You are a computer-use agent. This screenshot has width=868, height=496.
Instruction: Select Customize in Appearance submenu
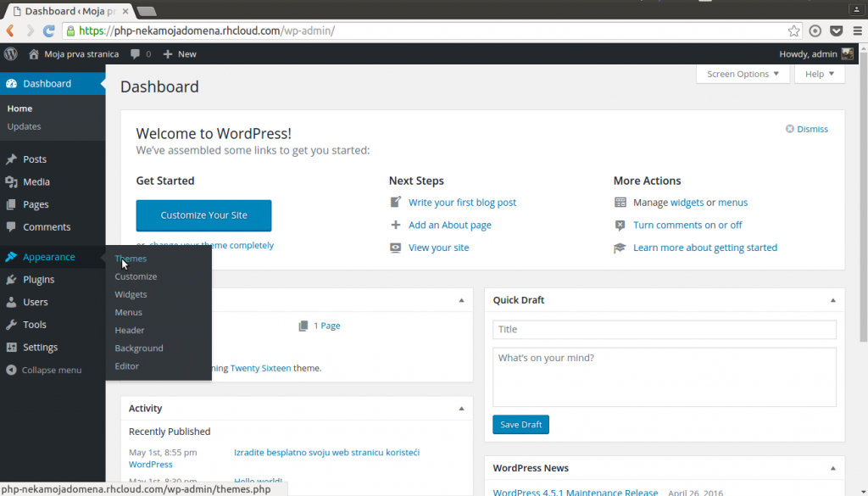[136, 276]
